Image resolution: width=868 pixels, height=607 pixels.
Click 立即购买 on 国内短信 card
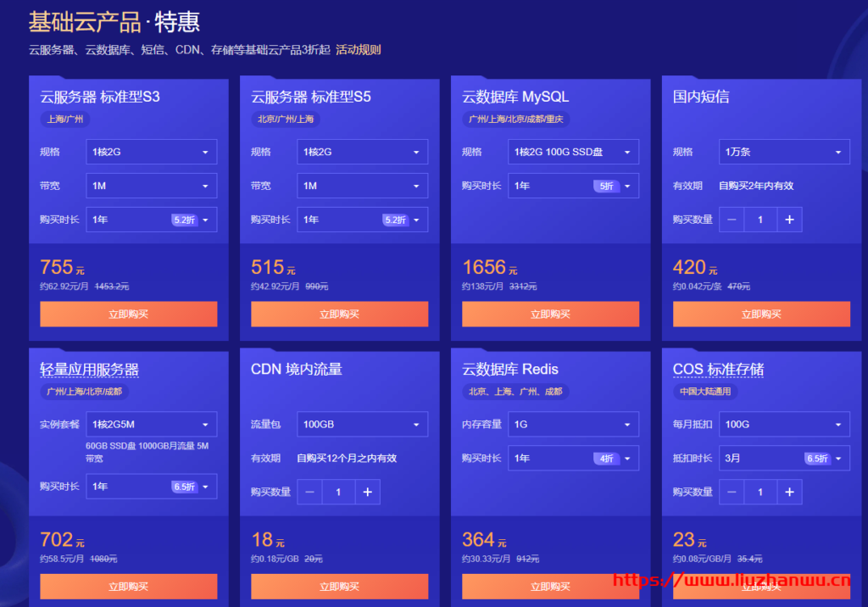coord(761,314)
